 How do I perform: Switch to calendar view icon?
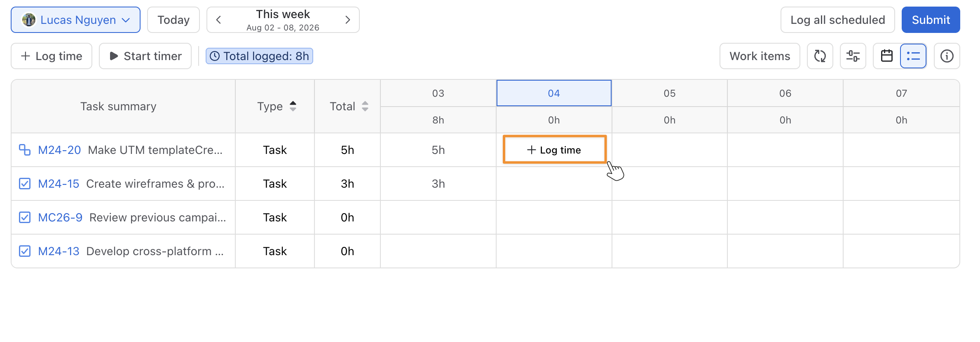coord(886,56)
